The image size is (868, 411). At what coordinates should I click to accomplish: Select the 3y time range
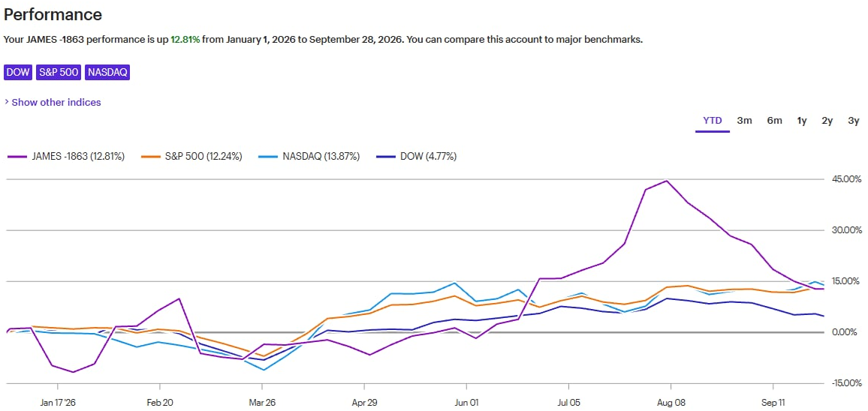(x=854, y=121)
